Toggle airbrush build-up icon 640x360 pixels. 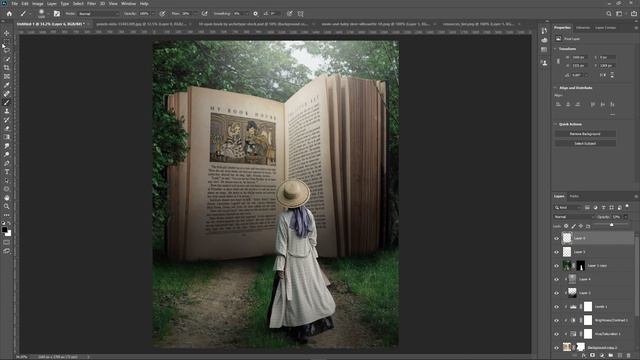tap(204, 13)
